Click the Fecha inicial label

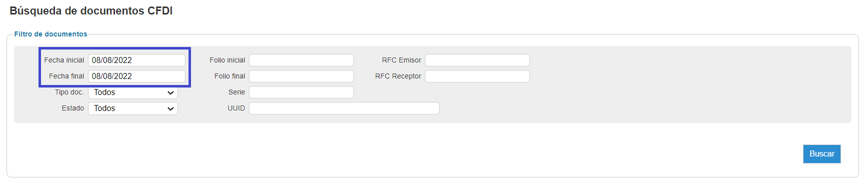click(x=64, y=60)
